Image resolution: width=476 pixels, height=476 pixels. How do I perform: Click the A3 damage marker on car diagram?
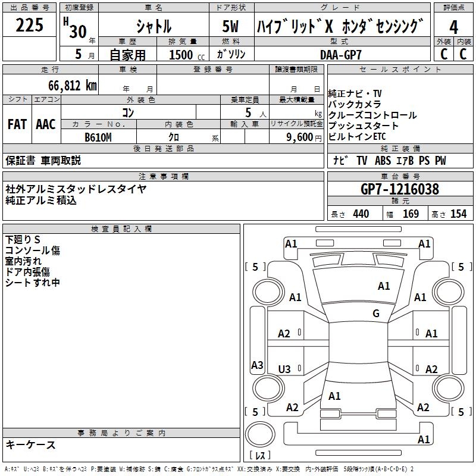pyautogui.click(x=257, y=365)
